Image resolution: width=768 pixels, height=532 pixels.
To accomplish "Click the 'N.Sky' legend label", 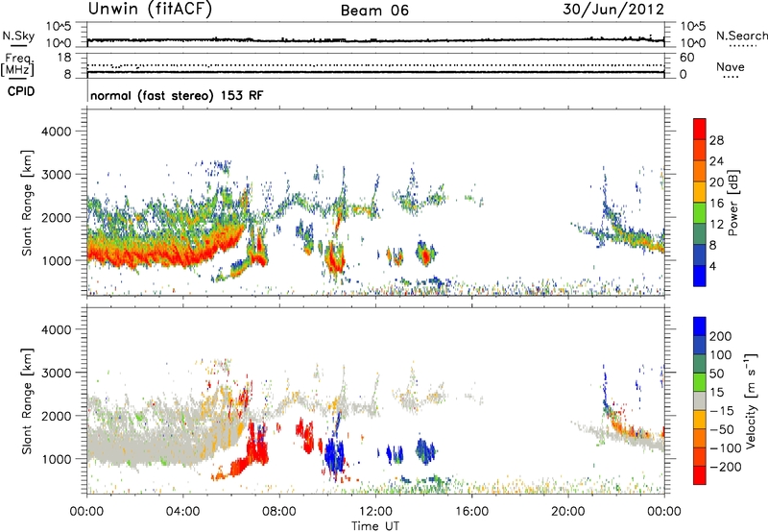I will tap(18, 36).
